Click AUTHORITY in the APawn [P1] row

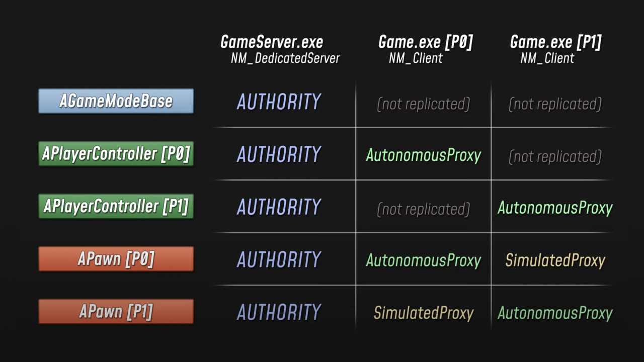279,312
